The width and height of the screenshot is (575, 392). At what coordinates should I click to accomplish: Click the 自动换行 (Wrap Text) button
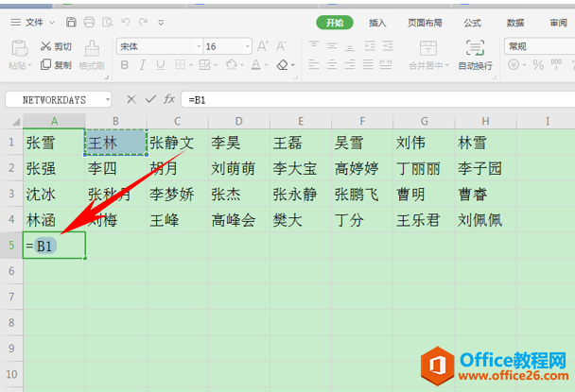[x=475, y=55]
